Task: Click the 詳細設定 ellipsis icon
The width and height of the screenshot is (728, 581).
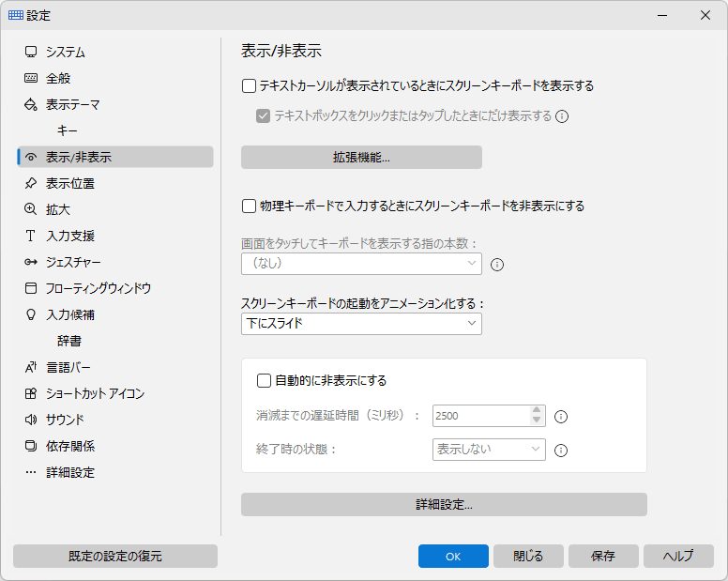Action: pyautogui.click(x=31, y=473)
